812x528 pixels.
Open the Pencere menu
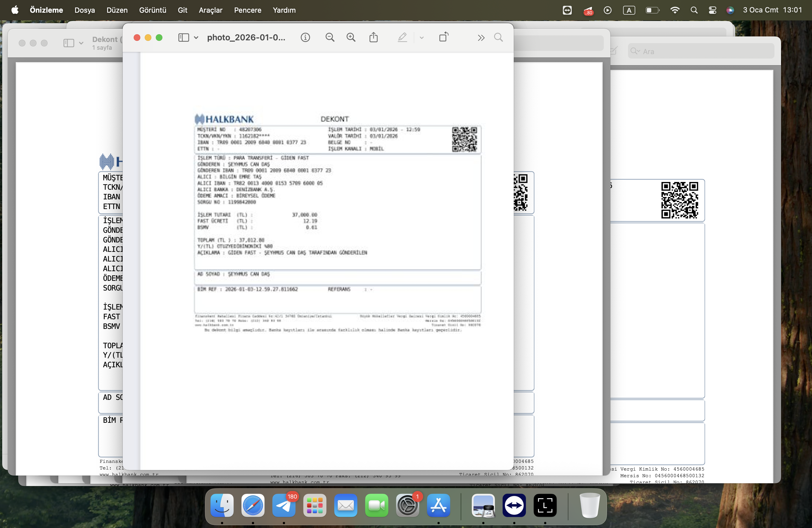coord(248,10)
